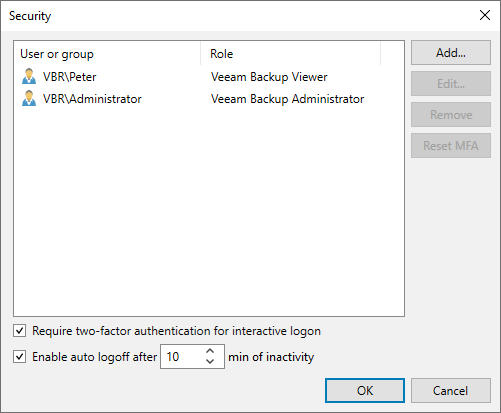Select the Veeam Backup Administrator role cell
Viewport: 501px width, 413px height.
(287, 99)
